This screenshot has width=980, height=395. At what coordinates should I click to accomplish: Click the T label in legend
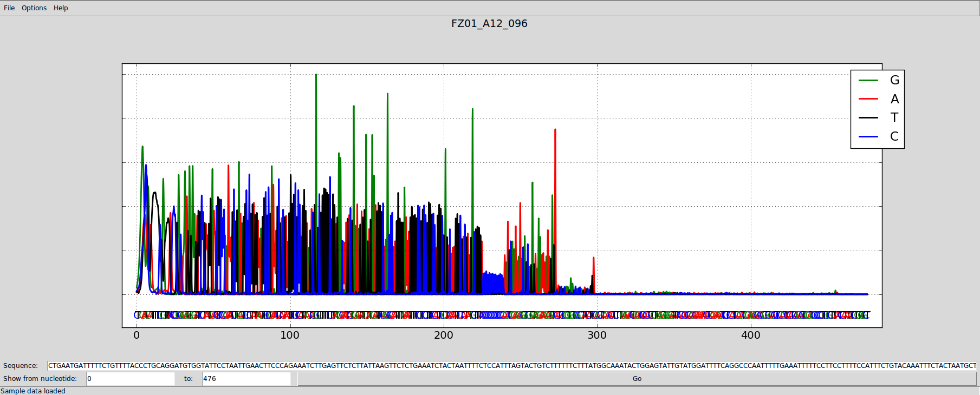(894, 117)
